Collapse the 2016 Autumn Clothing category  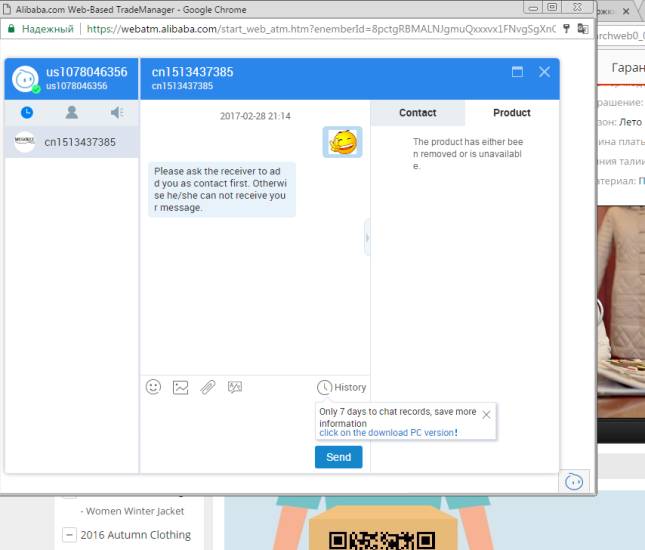pos(69,535)
